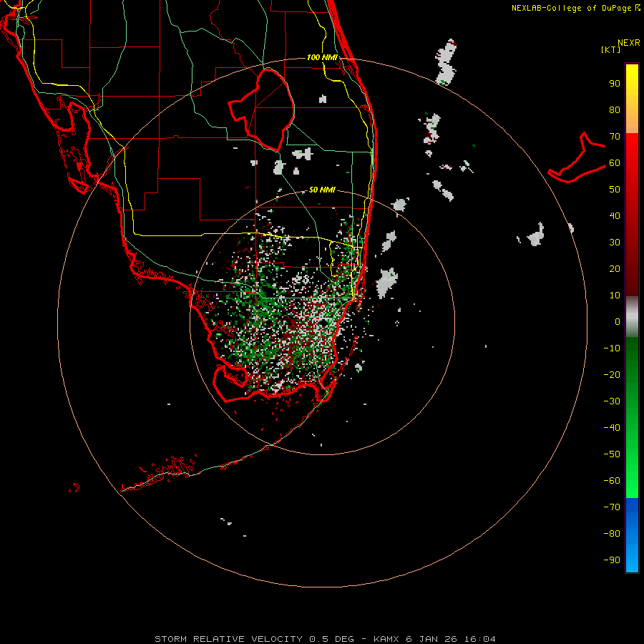
Task: Click the Lake Okeechobee outline on the map
Action: coord(262,110)
